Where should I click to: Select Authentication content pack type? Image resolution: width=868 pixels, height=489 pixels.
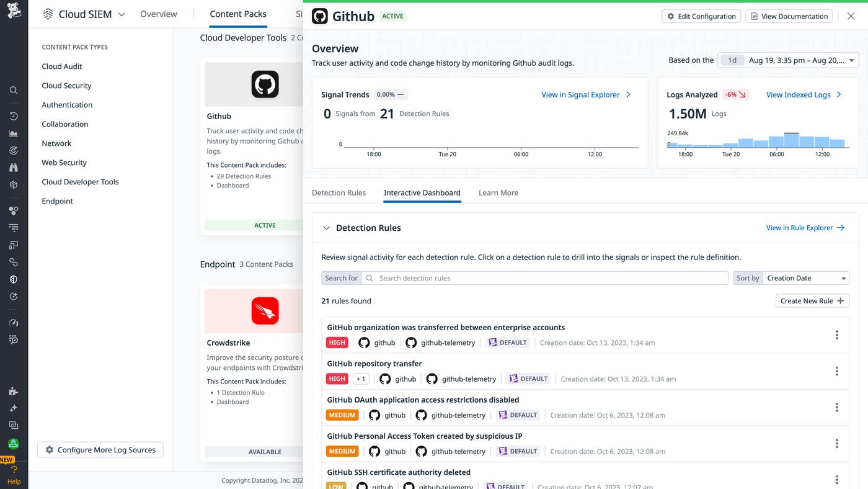[x=67, y=105]
